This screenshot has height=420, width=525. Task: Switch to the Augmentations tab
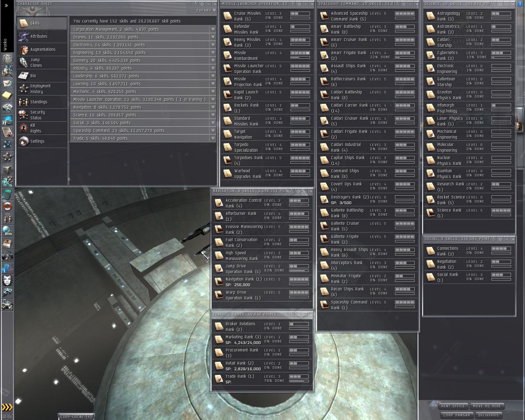[x=42, y=49]
